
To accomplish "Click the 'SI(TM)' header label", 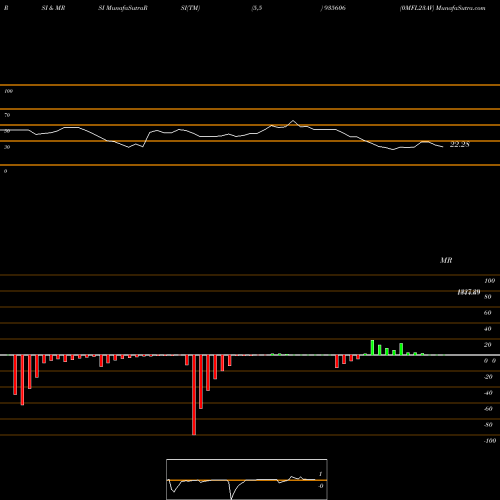I will point(190,8).
